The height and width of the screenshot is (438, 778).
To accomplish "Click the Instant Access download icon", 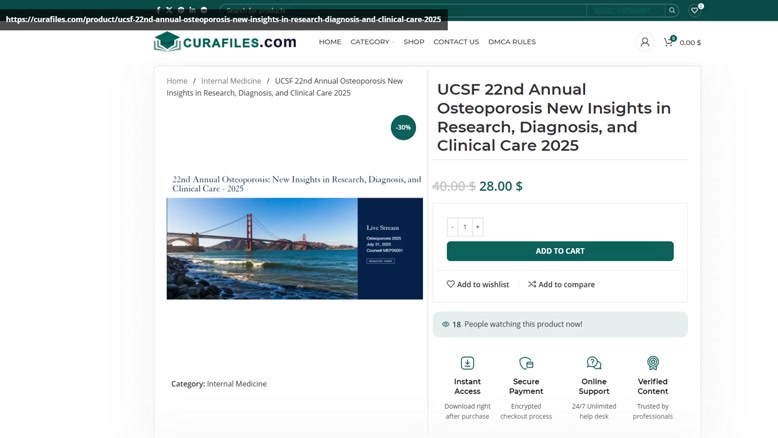I will pos(467,363).
